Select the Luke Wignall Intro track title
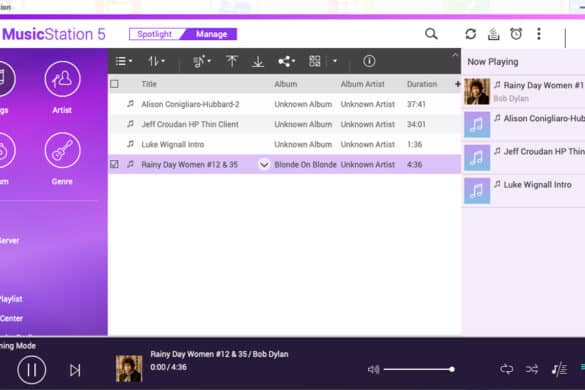 tap(173, 144)
